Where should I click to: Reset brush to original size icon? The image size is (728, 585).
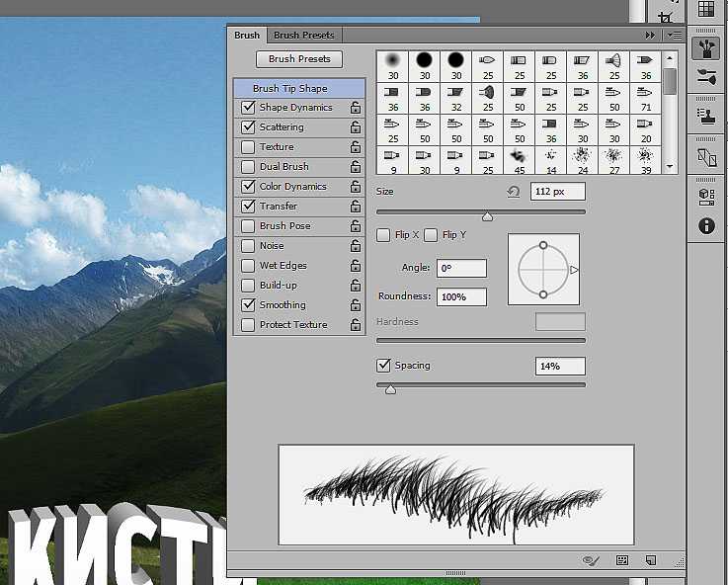[x=513, y=192]
